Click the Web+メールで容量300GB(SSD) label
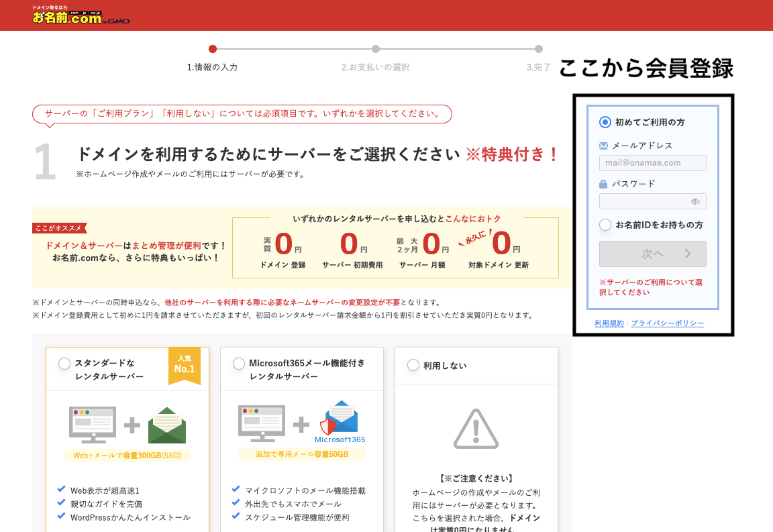The image size is (773, 532). click(x=127, y=456)
